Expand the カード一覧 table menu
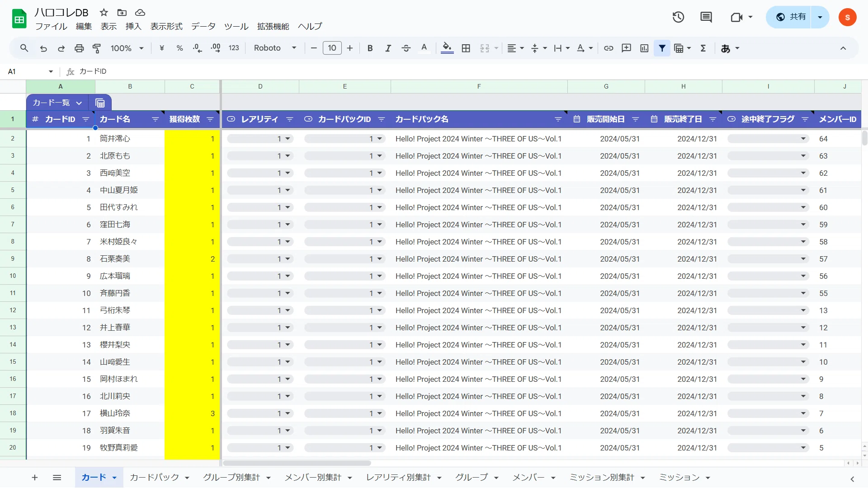868x488 pixels. click(79, 103)
